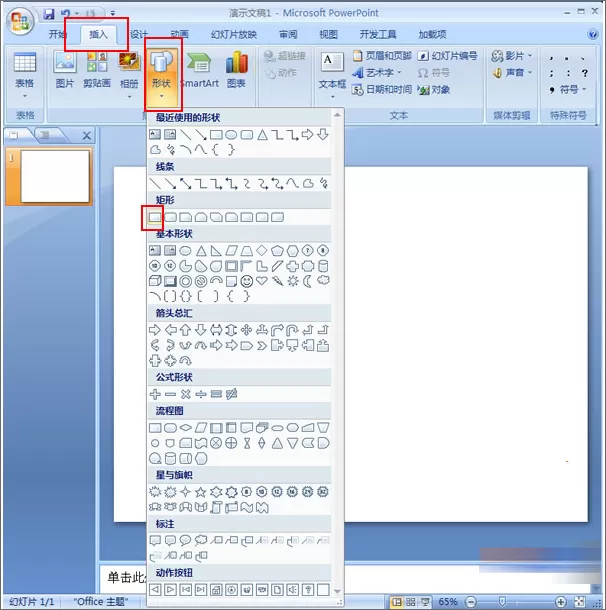Insert 幻灯片编号 slide number
Image resolution: width=606 pixels, height=610 pixels.
tap(448, 56)
